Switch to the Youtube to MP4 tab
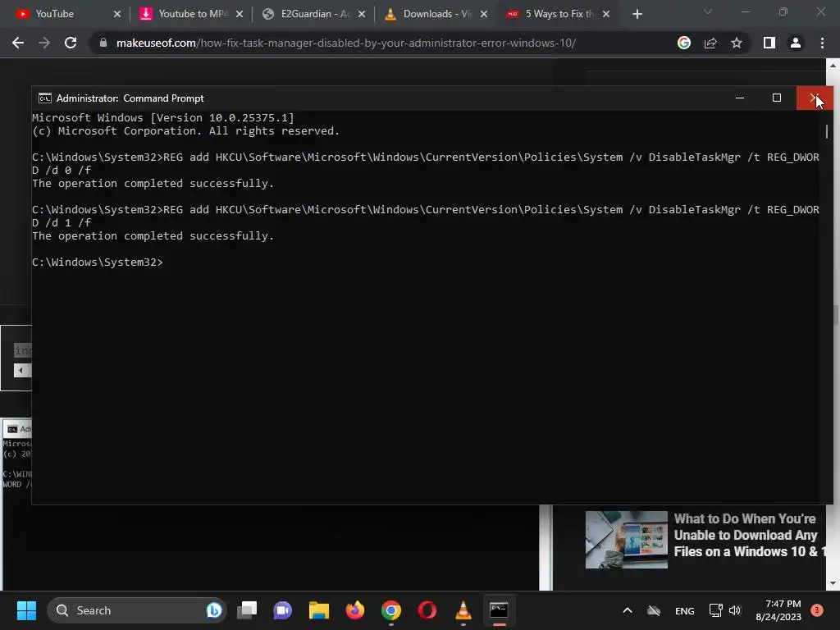Viewport: 840px width, 630px height. (190, 14)
